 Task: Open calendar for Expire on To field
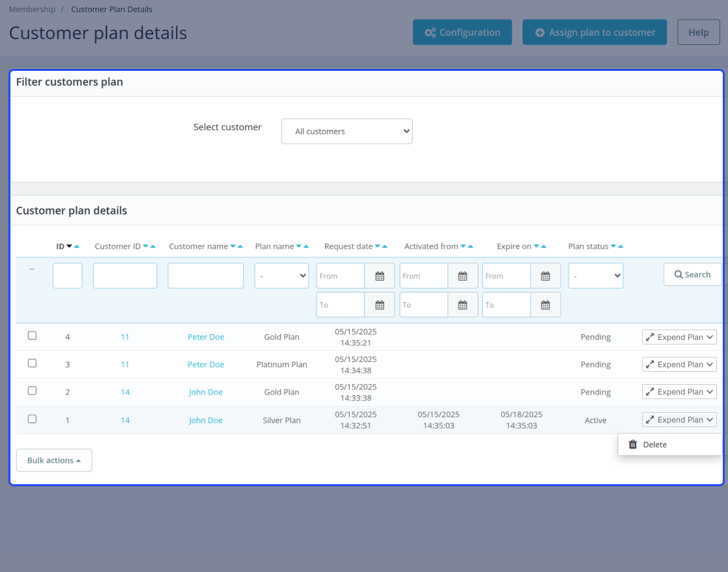coord(545,305)
